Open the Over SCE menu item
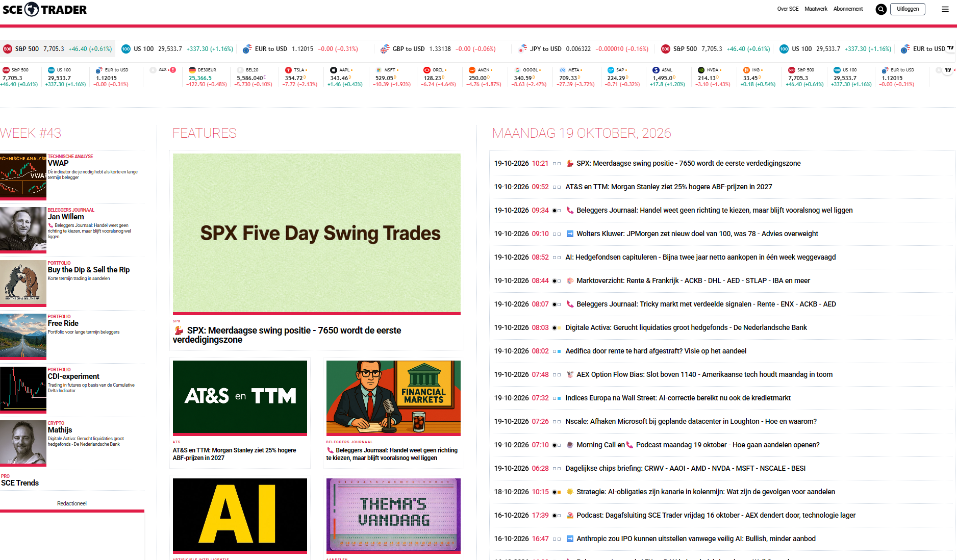 click(x=788, y=9)
